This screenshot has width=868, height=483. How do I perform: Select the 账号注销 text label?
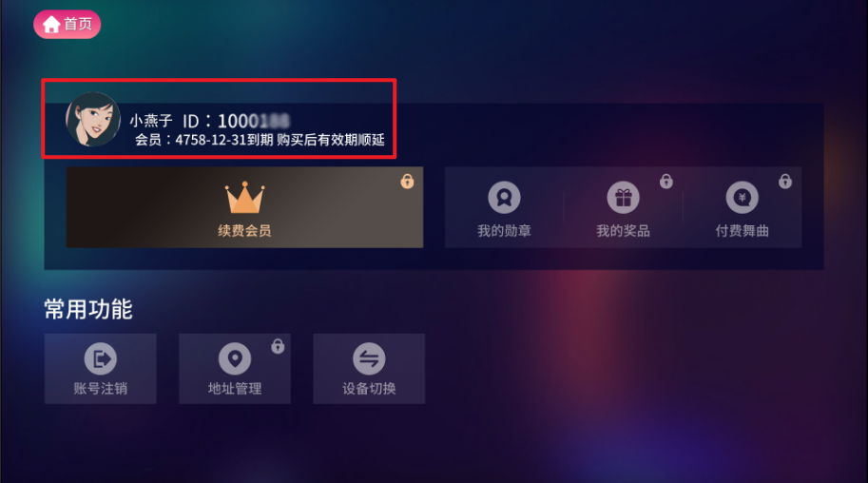click(x=101, y=388)
